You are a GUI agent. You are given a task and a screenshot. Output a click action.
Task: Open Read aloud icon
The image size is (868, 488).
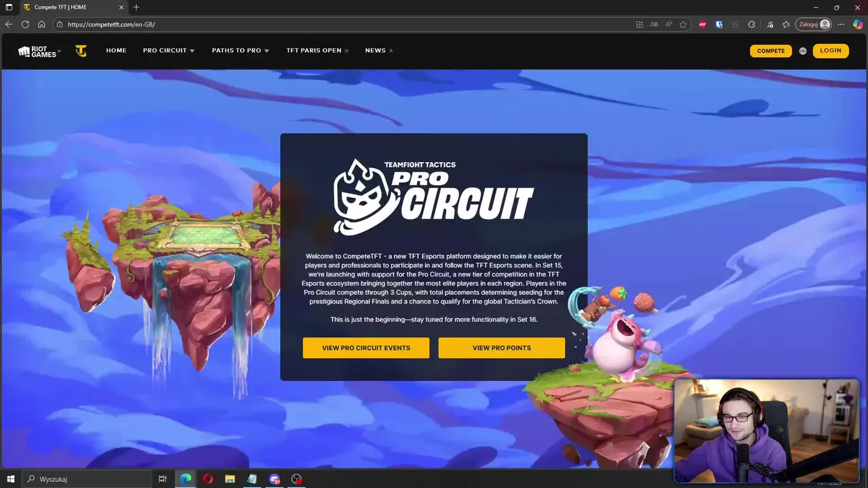pyautogui.click(x=669, y=24)
